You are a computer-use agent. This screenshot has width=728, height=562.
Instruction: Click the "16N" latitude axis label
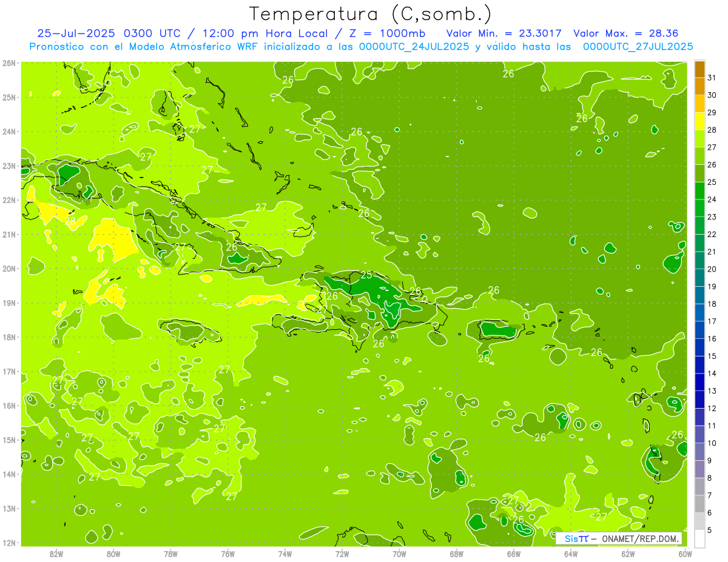[8, 406]
